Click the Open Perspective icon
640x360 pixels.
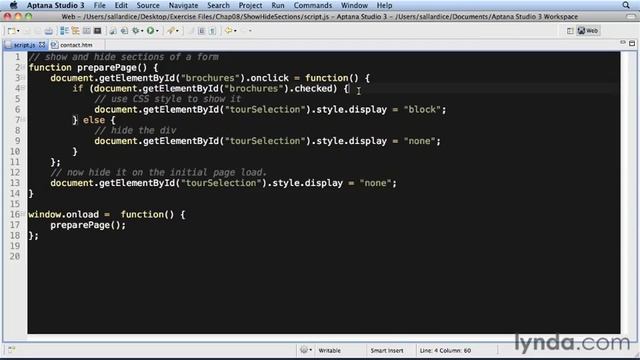point(570,31)
